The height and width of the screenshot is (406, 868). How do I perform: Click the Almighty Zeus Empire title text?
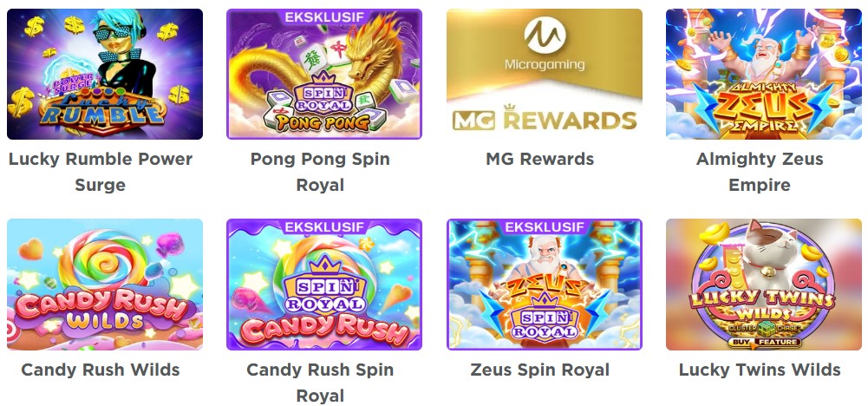[760, 172]
